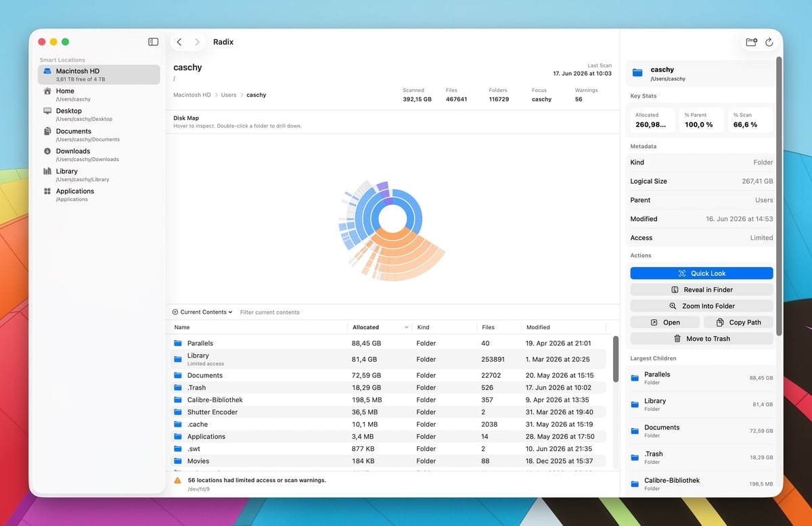
Task: Click Macintosh HD in the breadcrumb
Action: [192, 95]
